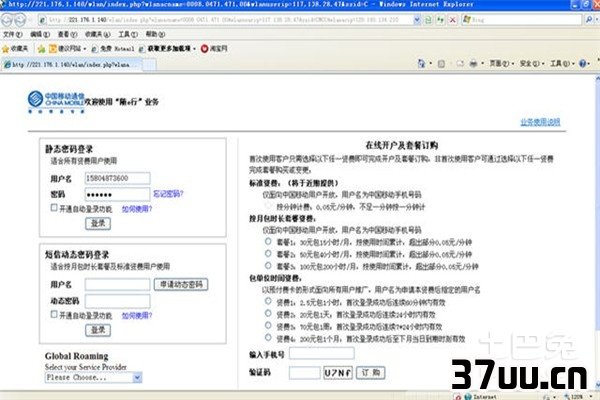Click the 输入手机号 input field
600x400 pixels.
(321, 353)
